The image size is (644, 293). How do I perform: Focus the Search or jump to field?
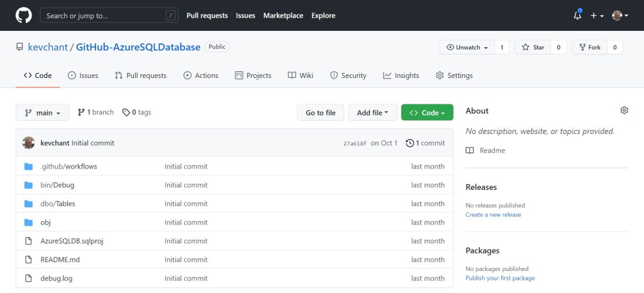tap(109, 16)
